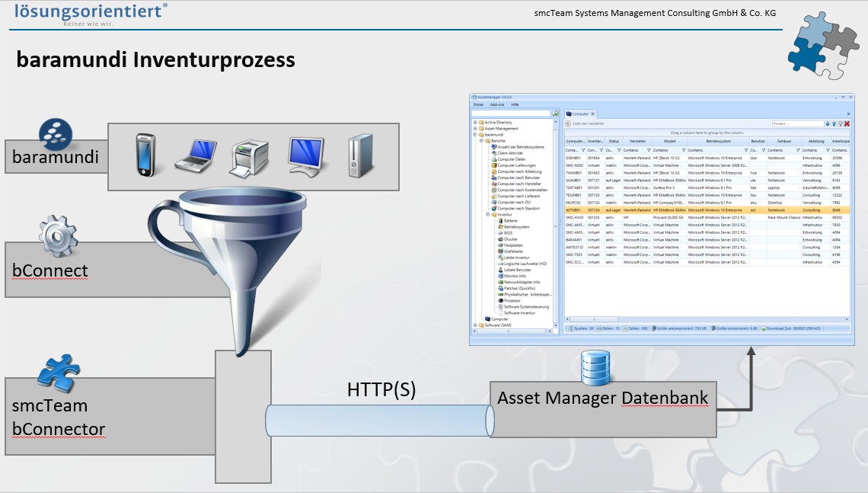
Task: Click the find-previous up arrow icon
Action: (x=834, y=123)
